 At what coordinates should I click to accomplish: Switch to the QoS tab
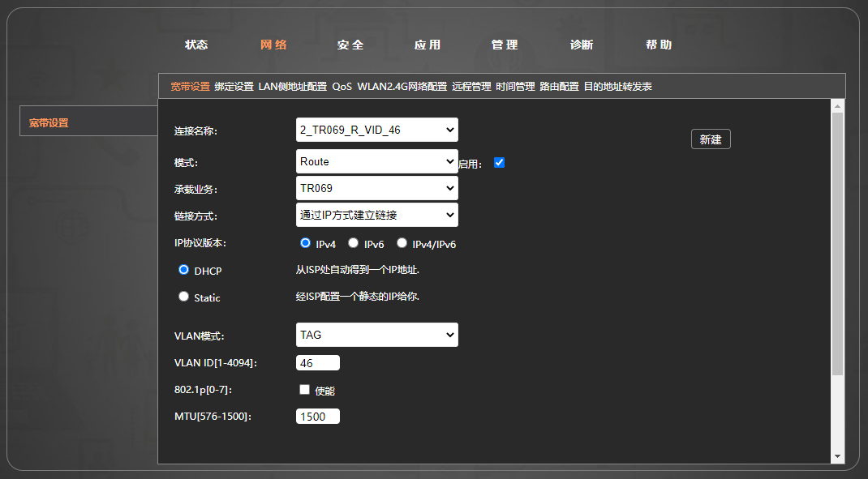(342, 85)
